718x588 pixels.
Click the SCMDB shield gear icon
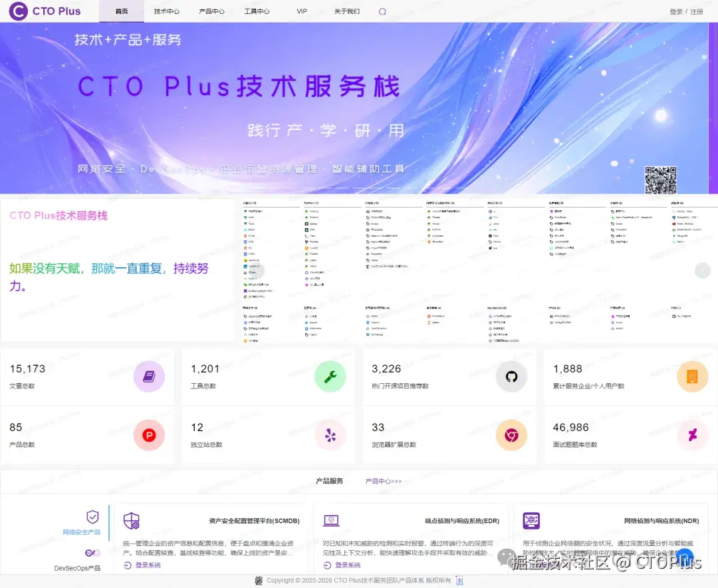point(132,521)
